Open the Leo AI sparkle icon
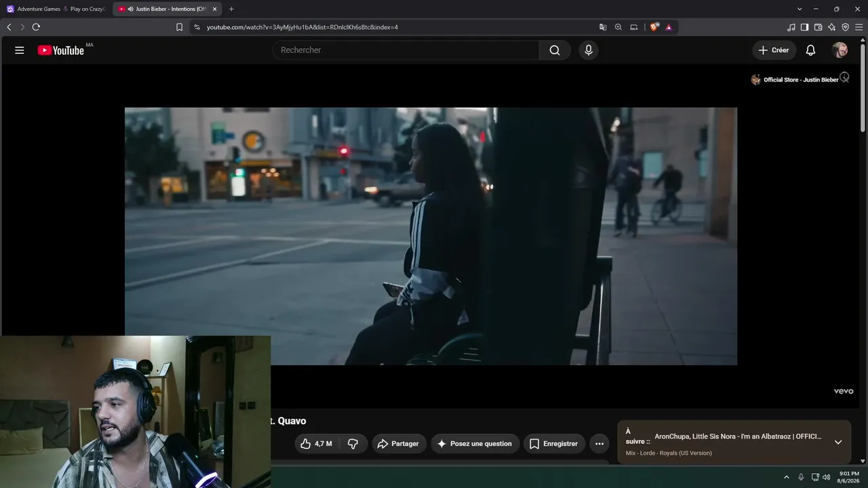The height and width of the screenshot is (488, 868). coord(831,27)
